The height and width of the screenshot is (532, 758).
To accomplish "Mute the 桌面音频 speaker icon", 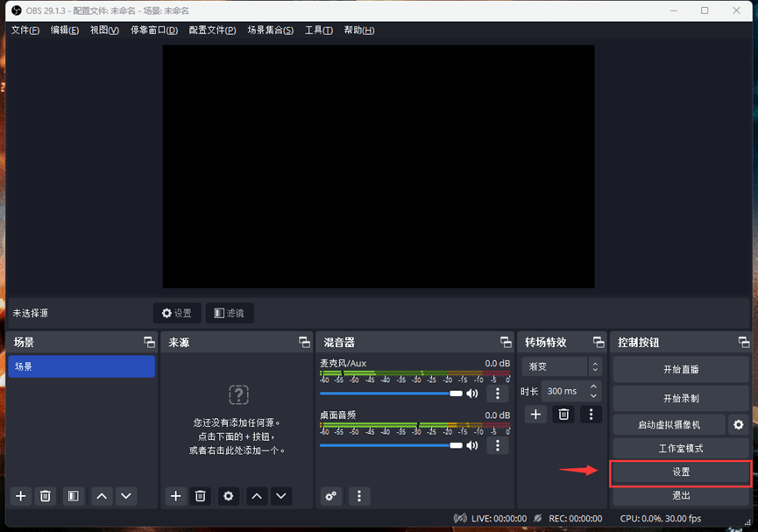I will pyautogui.click(x=472, y=445).
